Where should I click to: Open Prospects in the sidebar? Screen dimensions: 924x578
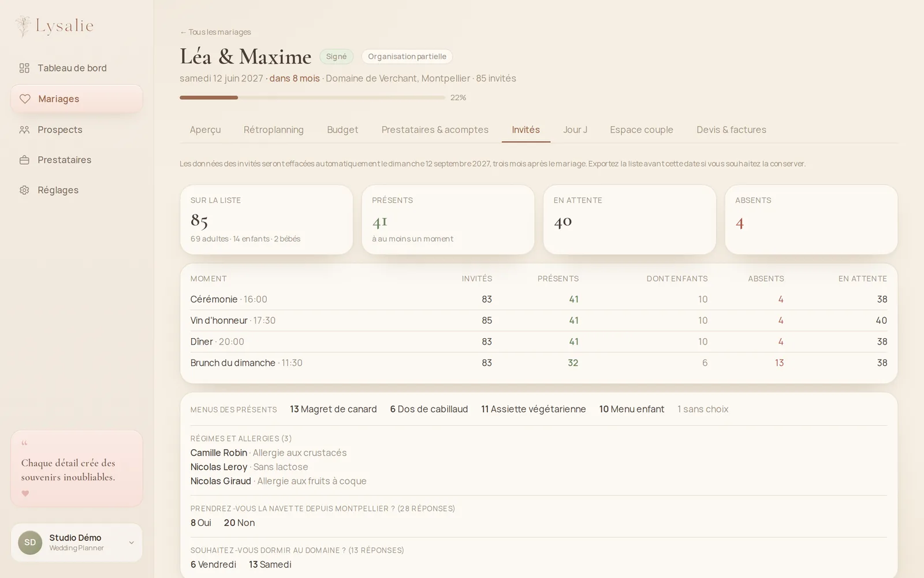coord(76,130)
